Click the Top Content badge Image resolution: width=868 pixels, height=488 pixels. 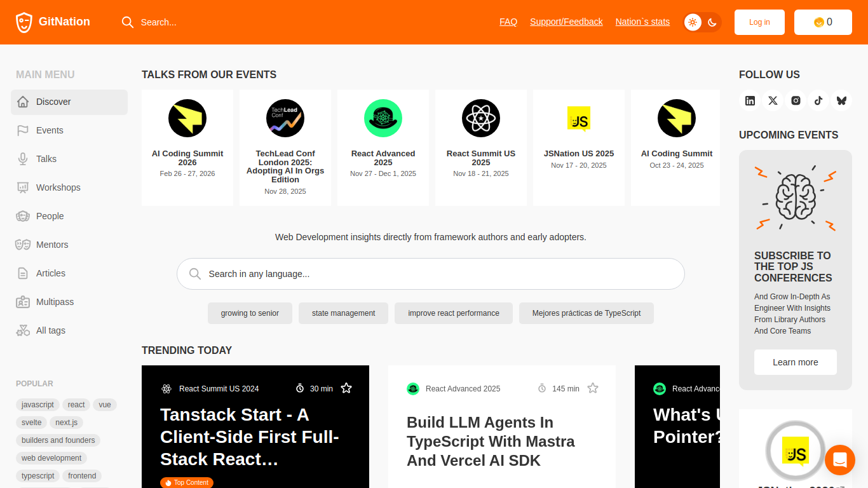click(x=187, y=483)
